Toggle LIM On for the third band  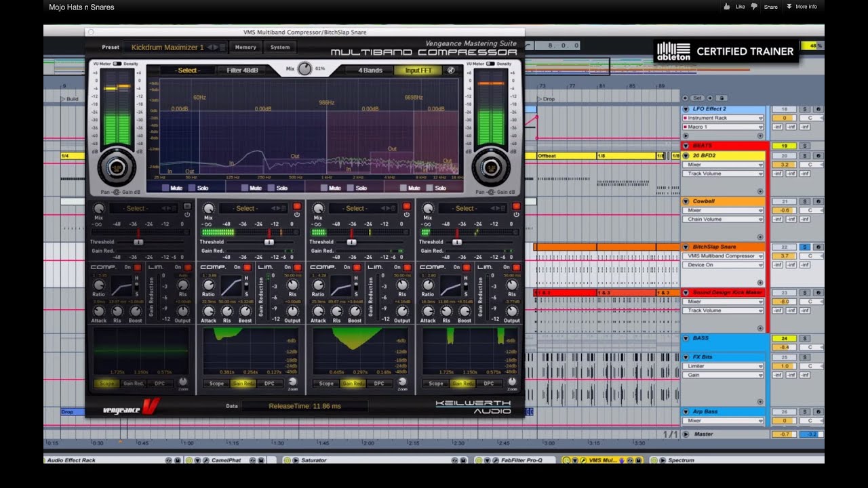pyautogui.click(x=406, y=267)
